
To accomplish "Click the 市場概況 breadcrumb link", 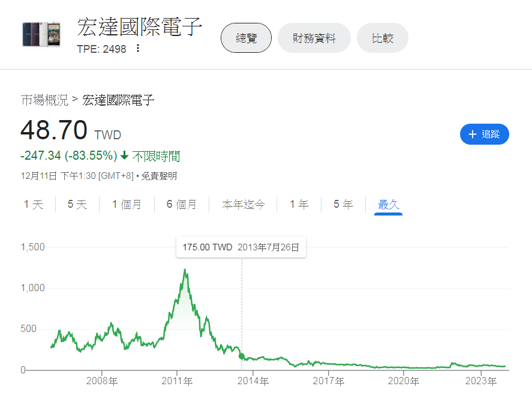I will coord(44,100).
